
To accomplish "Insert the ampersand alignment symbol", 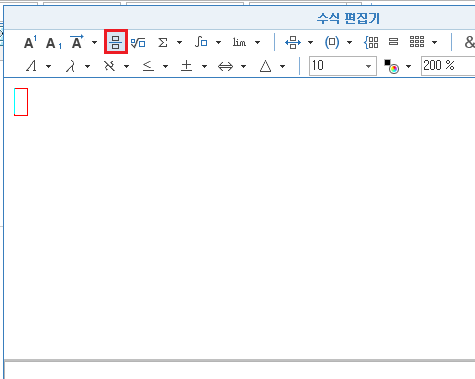I will coord(469,42).
